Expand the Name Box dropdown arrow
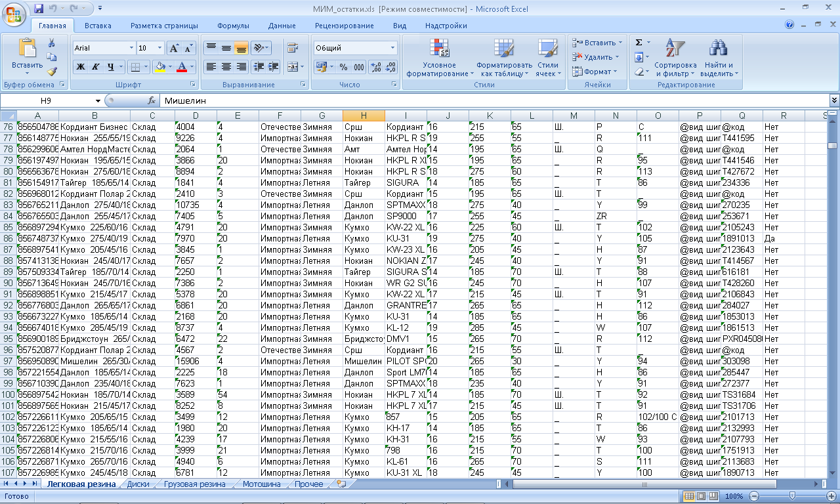Image resolution: width=840 pixels, height=504 pixels. point(98,100)
